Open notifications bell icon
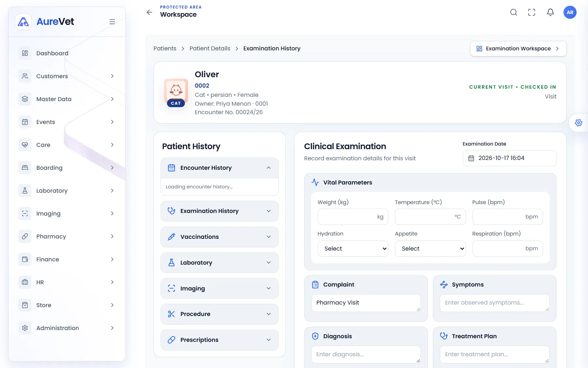The image size is (588, 368). pyautogui.click(x=550, y=12)
